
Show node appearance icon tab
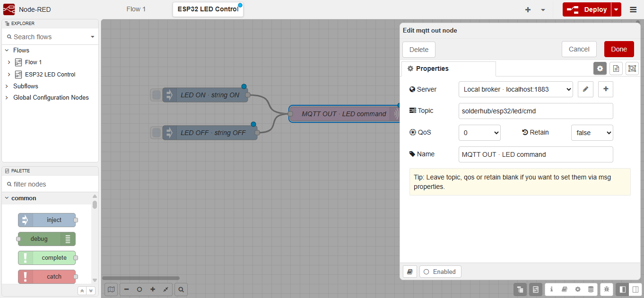(x=632, y=68)
